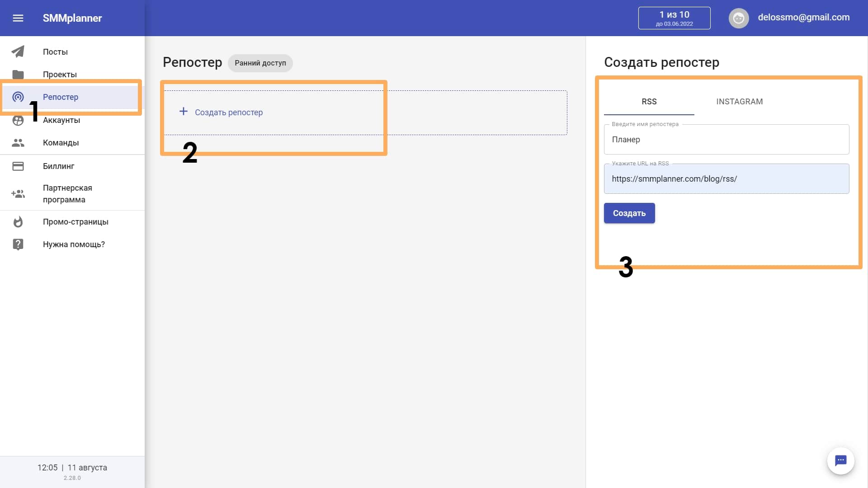Open Команды section
Image resolution: width=868 pixels, height=488 pixels.
pyautogui.click(x=72, y=143)
